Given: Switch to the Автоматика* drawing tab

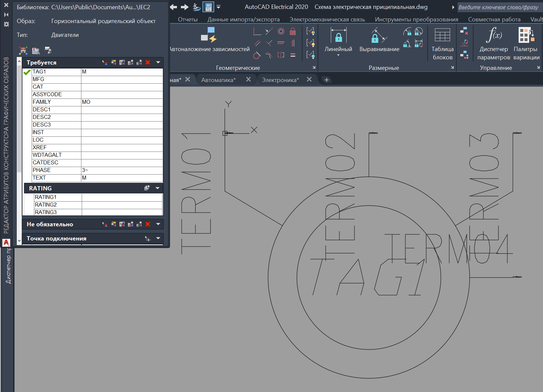Looking at the screenshot, I should (218, 80).
